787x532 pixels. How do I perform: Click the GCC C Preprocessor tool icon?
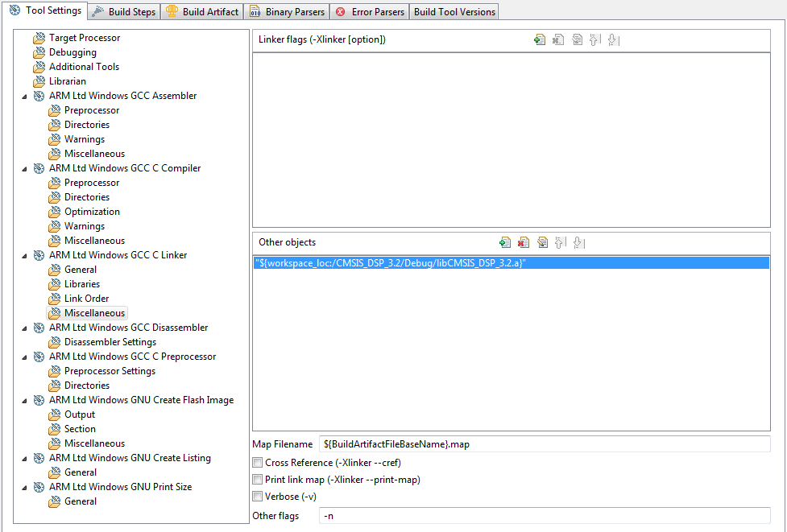[x=39, y=357]
